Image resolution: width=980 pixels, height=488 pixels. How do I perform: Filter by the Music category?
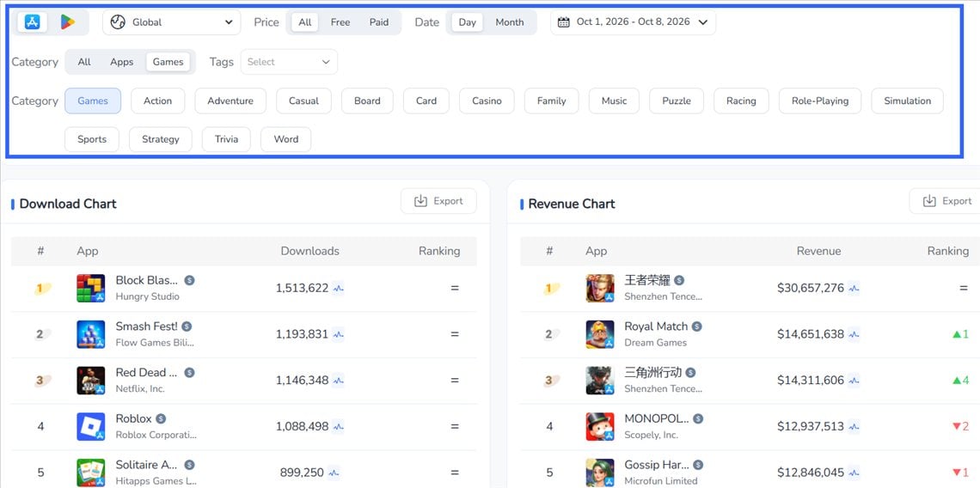(x=614, y=101)
